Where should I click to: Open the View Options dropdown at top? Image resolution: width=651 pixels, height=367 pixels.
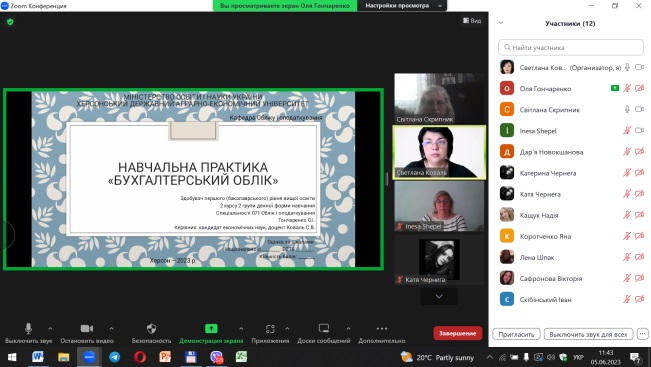pos(402,6)
